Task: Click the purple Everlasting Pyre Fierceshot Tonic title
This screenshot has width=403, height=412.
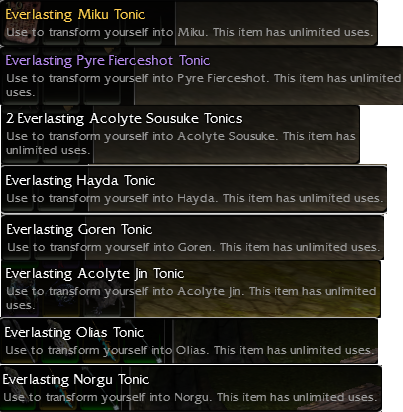Action: (x=108, y=61)
